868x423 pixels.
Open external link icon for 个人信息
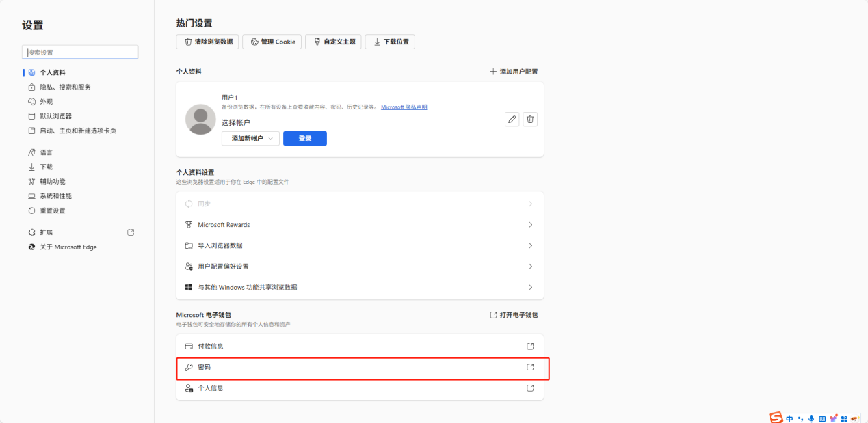530,388
